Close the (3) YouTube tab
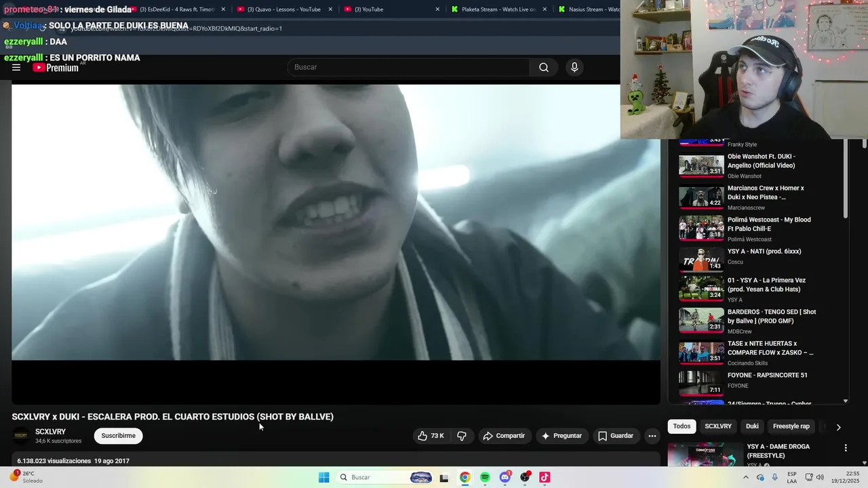This screenshot has width=868, height=488. 437,9
